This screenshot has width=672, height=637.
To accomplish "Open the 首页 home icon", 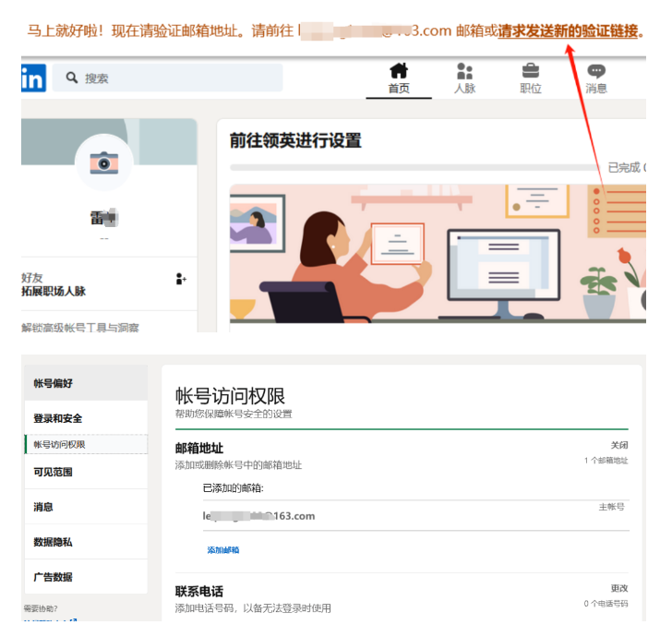I will coord(399,72).
